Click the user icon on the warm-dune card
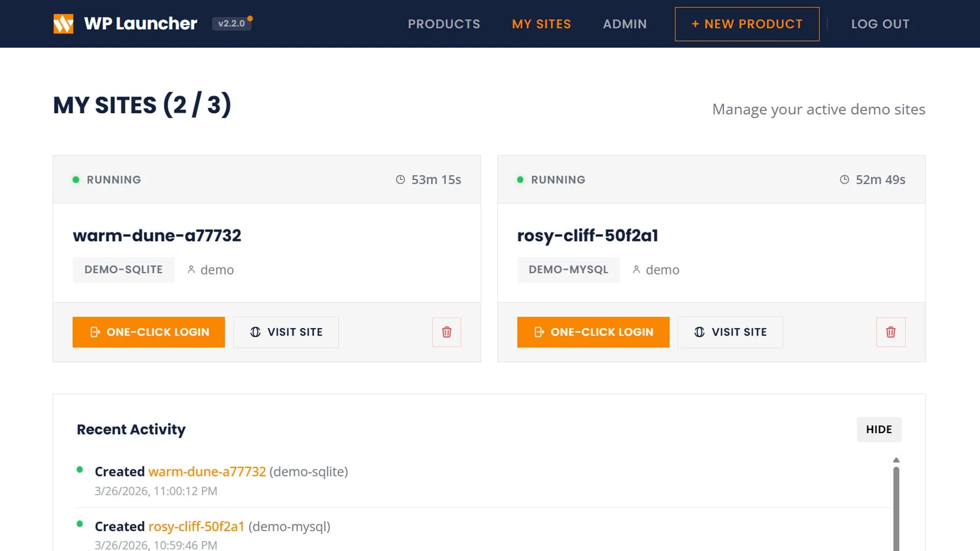The image size is (980, 551). click(x=191, y=269)
